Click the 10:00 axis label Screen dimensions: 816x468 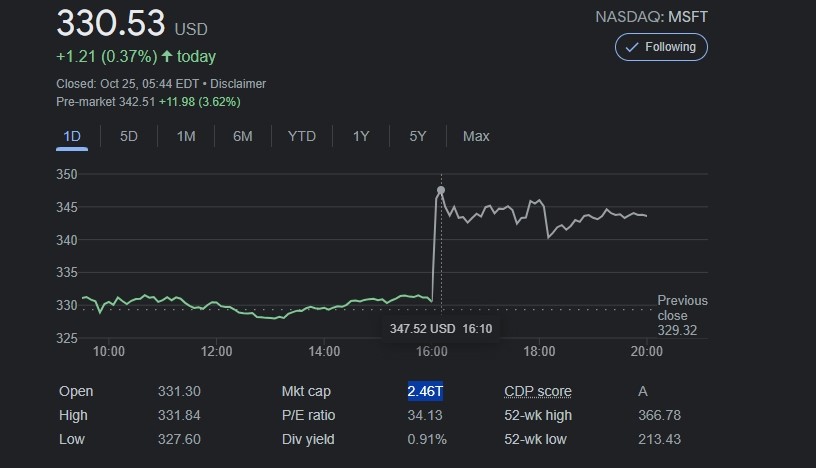tap(109, 351)
